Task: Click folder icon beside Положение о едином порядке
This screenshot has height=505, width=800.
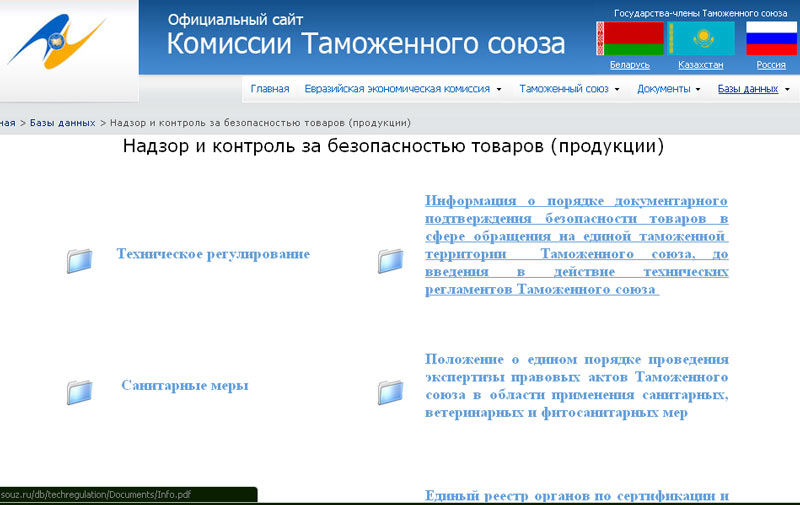Action: [x=390, y=392]
